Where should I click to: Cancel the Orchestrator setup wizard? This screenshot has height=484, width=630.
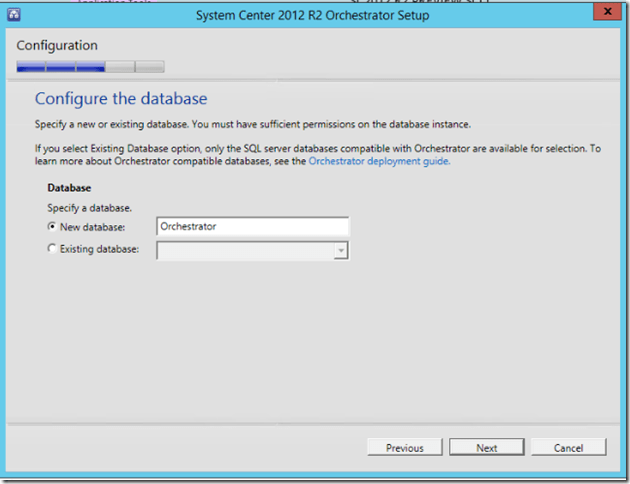568,448
